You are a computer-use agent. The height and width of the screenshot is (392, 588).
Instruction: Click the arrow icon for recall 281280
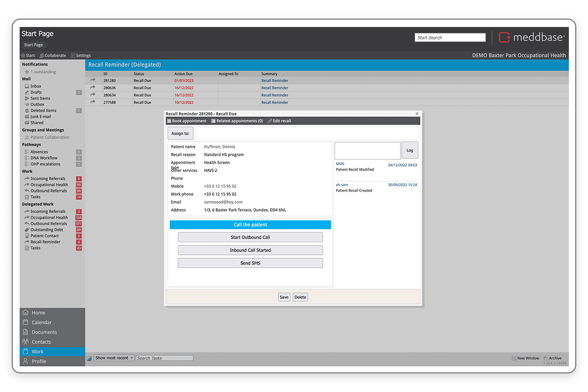point(93,80)
